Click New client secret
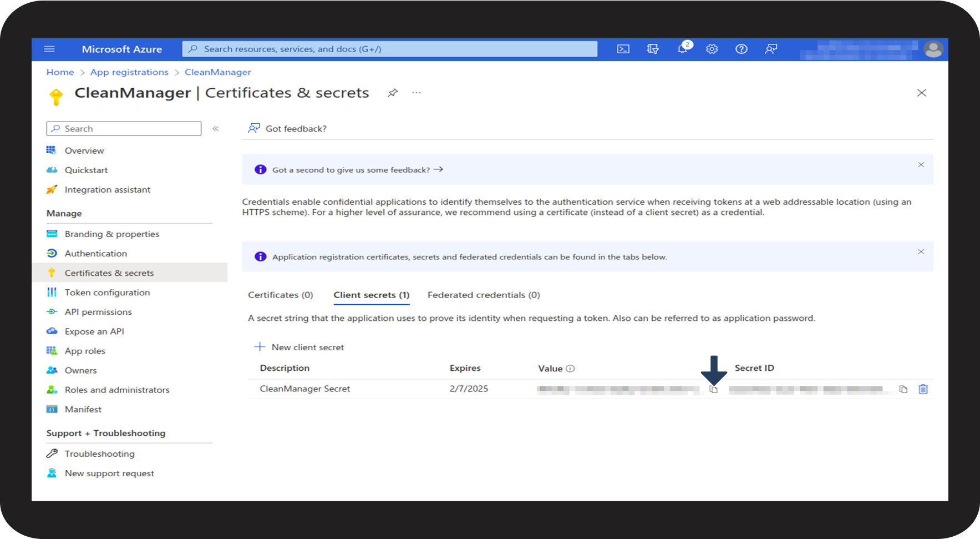980x539 pixels. pyautogui.click(x=299, y=347)
